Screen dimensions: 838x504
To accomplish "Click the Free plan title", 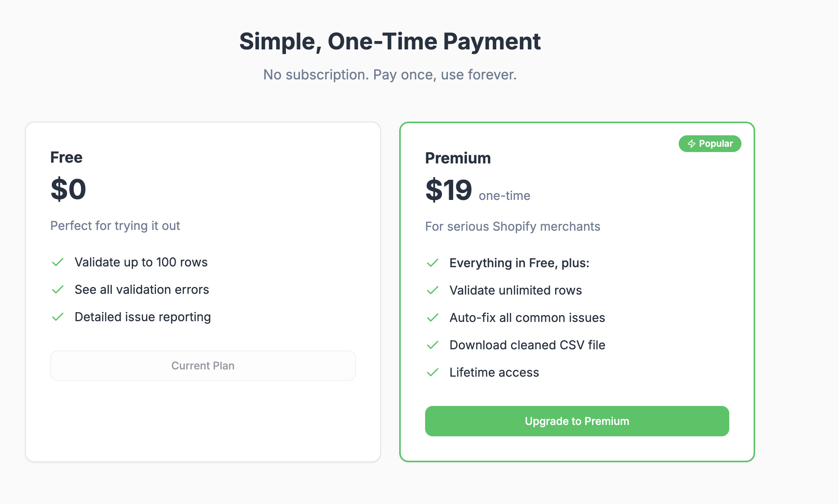I will [67, 157].
